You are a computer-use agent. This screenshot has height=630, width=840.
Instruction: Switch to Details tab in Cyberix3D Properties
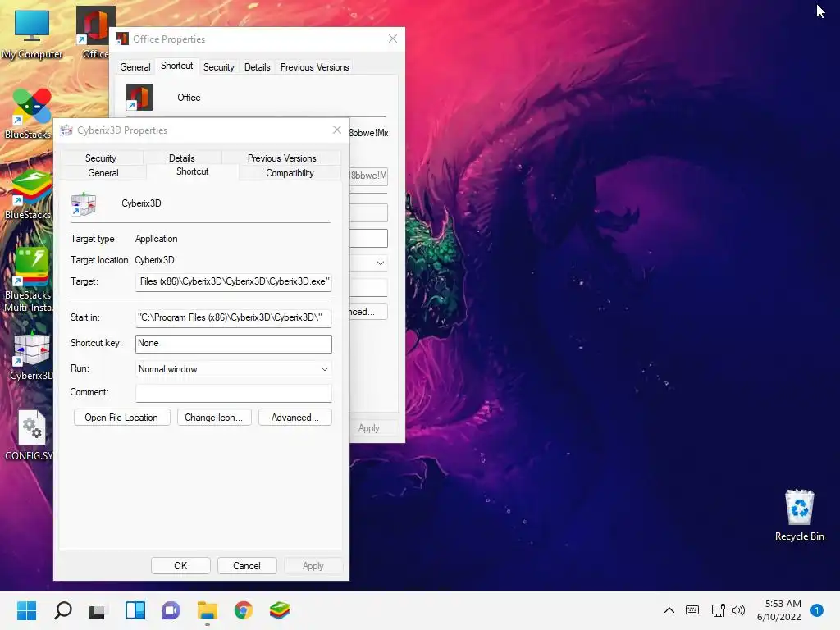click(181, 158)
